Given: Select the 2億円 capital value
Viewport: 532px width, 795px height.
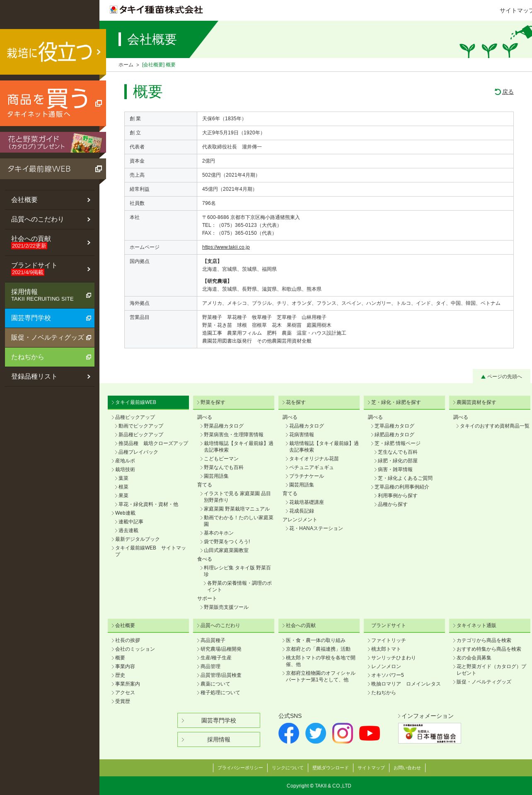Looking at the screenshot, I should tap(208, 161).
